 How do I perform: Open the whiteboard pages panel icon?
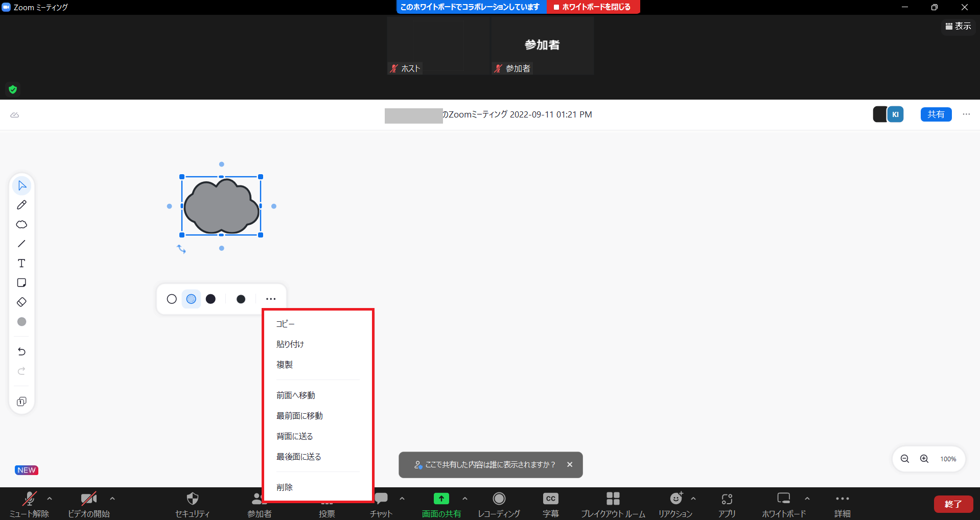(21, 401)
